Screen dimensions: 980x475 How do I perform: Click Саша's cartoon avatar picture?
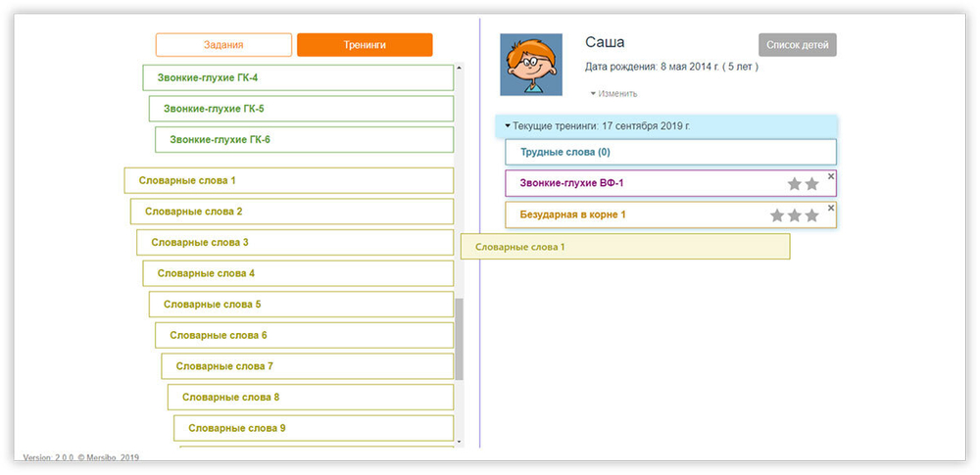click(x=531, y=65)
